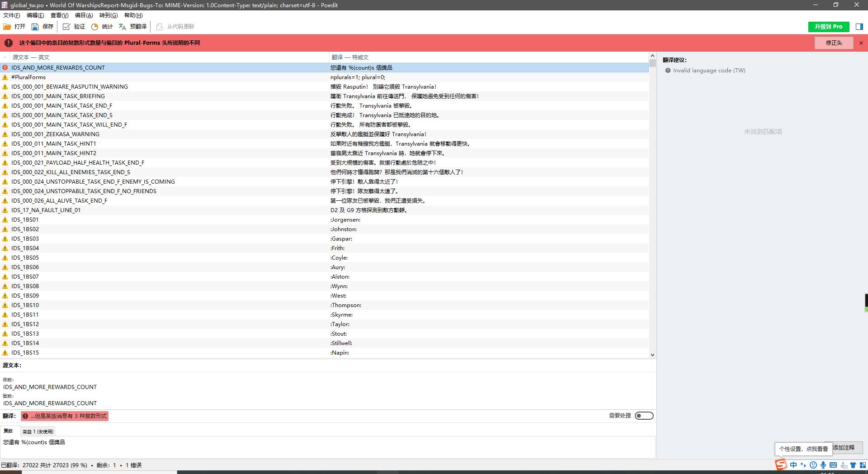Toggle the punctuation mode icon in the IME bar
Image resolution: width=868 pixels, height=474 pixels.
[803, 465]
